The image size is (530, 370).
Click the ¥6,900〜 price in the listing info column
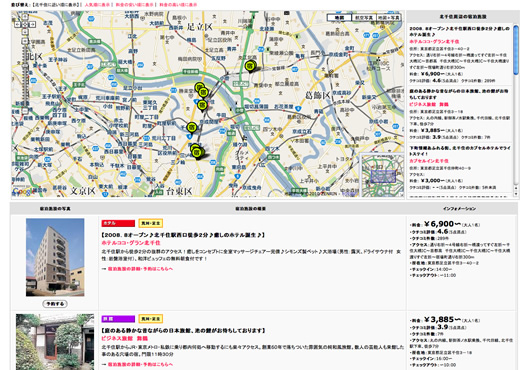click(x=442, y=224)
